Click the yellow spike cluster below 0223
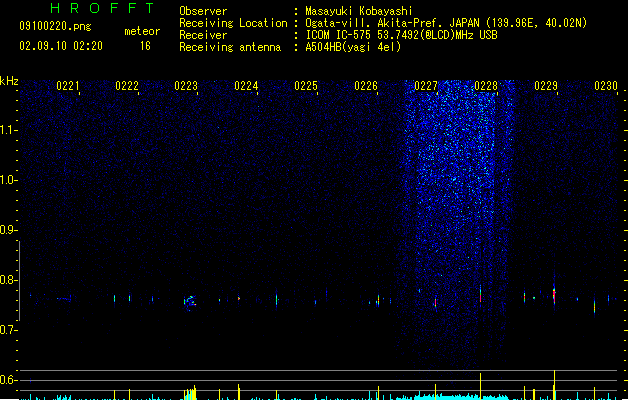Image resolution: width=629 pixels, height=400 pixels. pos(190,393)
